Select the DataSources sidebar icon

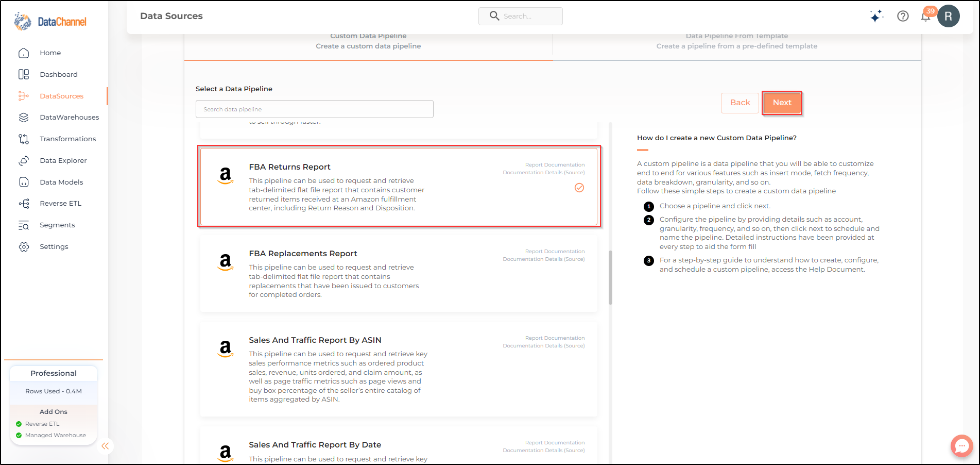(24, 96)
